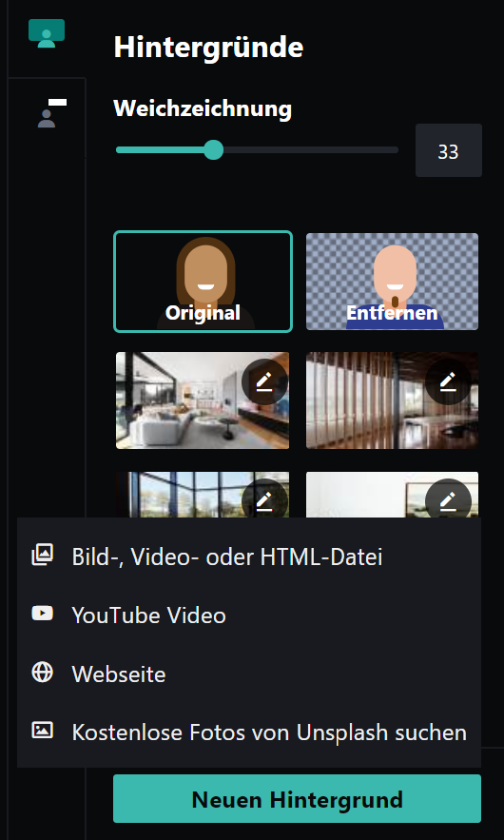The width and height of the screenshot is (504, 840).
Task: Click the Weichzeichnung blur slider handle
Action: [x=214, y=149]
